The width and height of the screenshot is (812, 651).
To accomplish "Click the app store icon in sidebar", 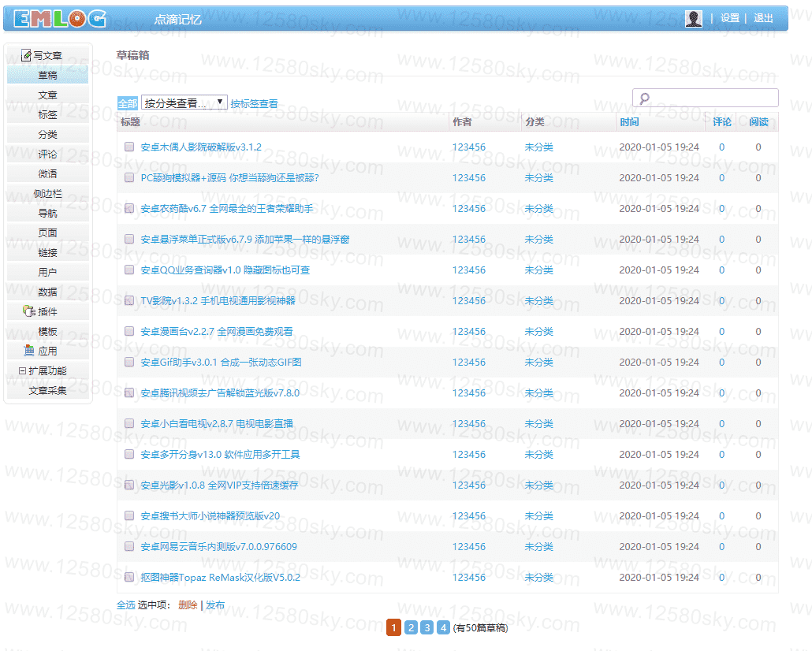I will click(29, 351).
